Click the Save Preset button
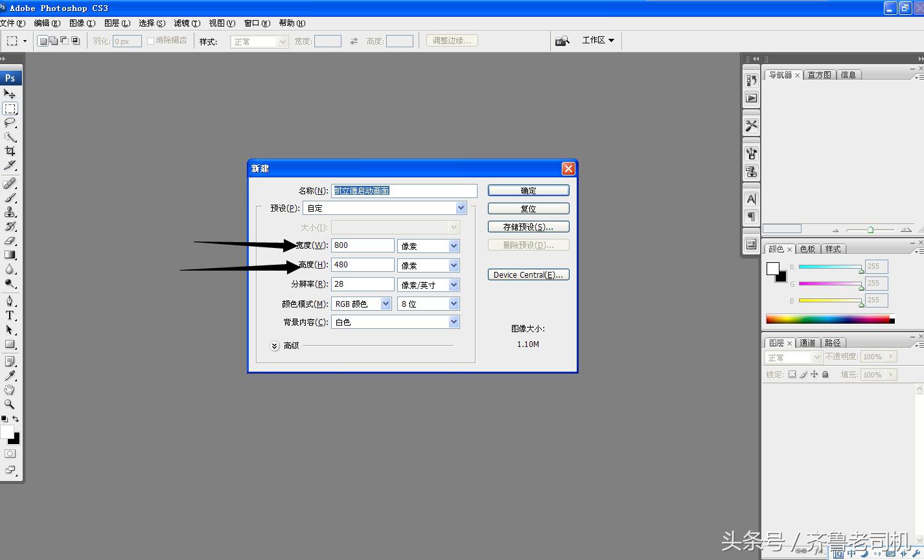Image resolution: width=924 pixels, height=560 pixels. point(528,227)
